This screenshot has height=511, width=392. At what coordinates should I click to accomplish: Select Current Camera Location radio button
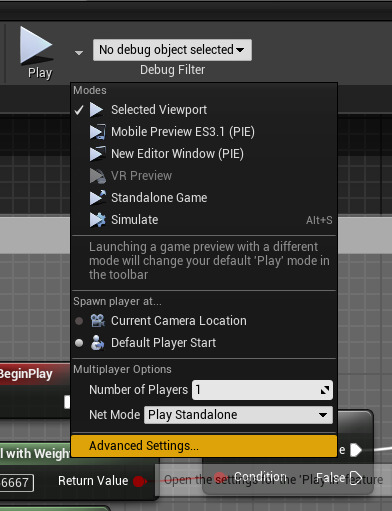point(79,321)
